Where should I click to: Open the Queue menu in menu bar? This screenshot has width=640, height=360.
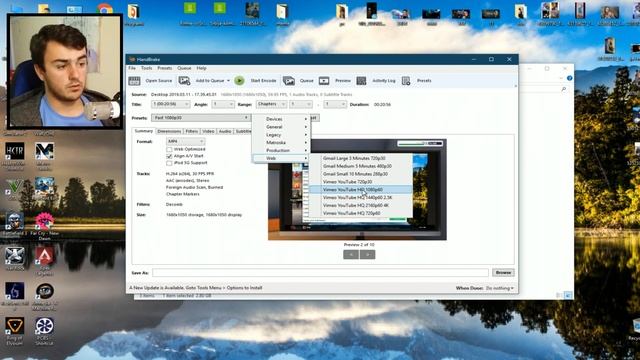(184, 68)
